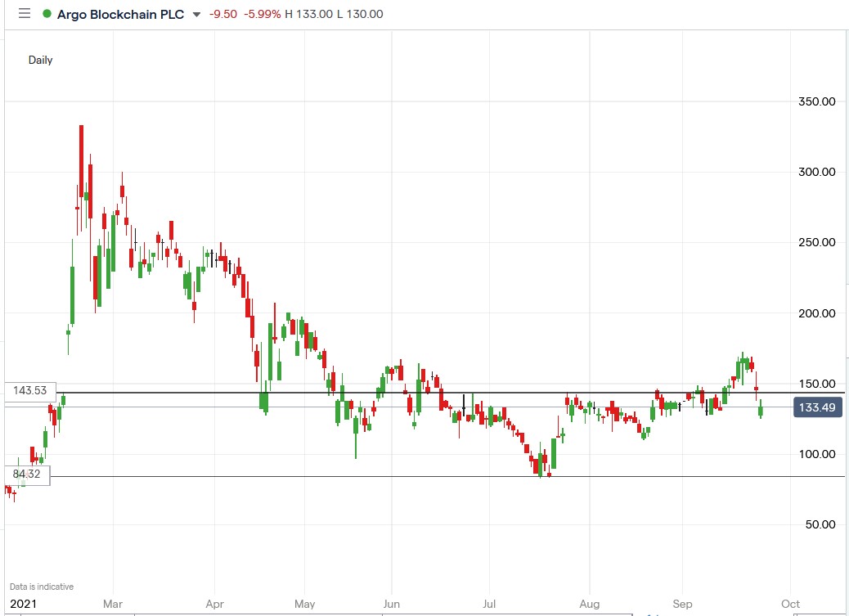Viewport: 849px width, 616px height.
Task: Click the 300.00 price axis label
Action: [x=816, y=172]
